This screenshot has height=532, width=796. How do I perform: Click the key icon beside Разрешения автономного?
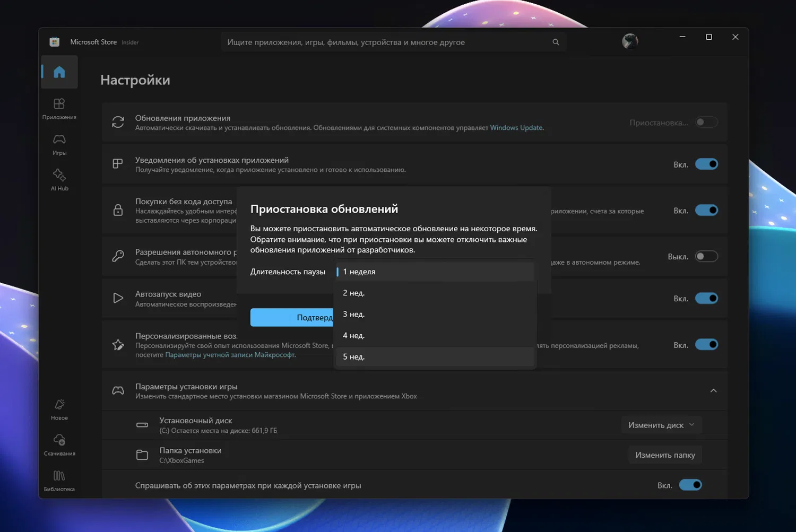coord(118,256)
